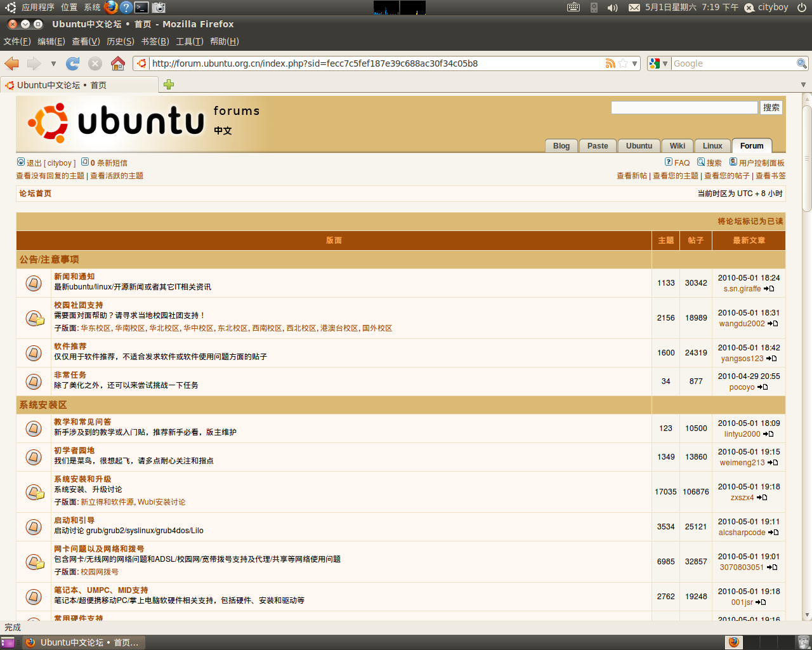Screen dimensions: 812x650
Task: Open 0 条新短信 private messages link
Action: point(108,163)
